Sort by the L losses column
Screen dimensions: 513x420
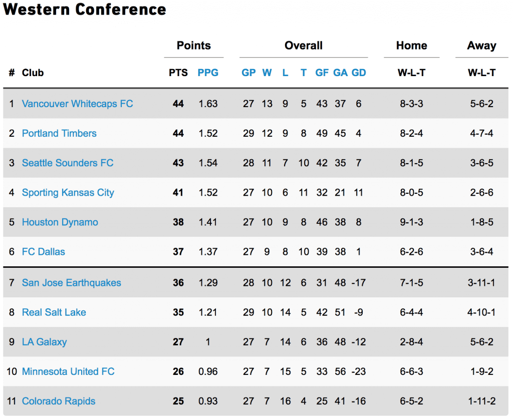click(285, 73)
